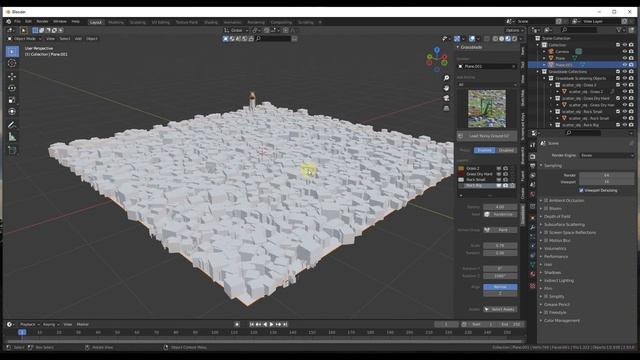Viewport: 640px width, 360px height.
Task: Pick the Scale tool
Action: tap(12, 100)
